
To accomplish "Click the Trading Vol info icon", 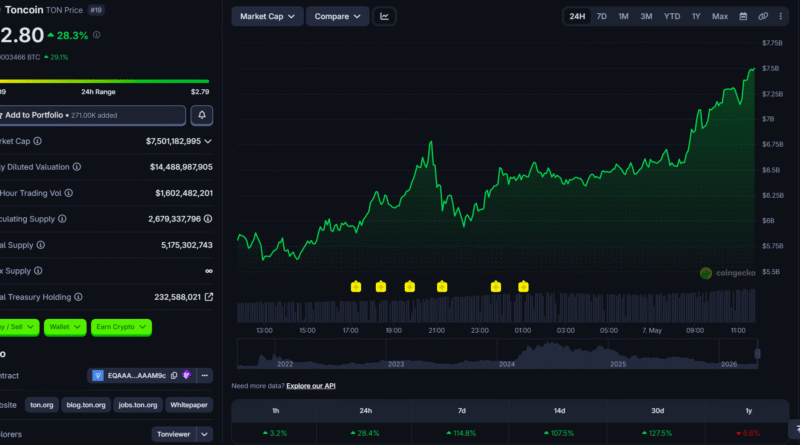I will (68, 193).
